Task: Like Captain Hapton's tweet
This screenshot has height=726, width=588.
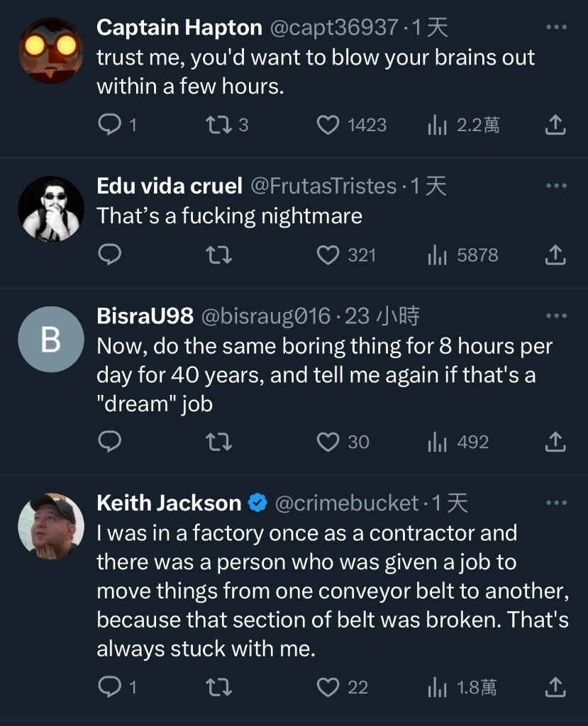Action: pyautogui.click(x=328, y=125)
